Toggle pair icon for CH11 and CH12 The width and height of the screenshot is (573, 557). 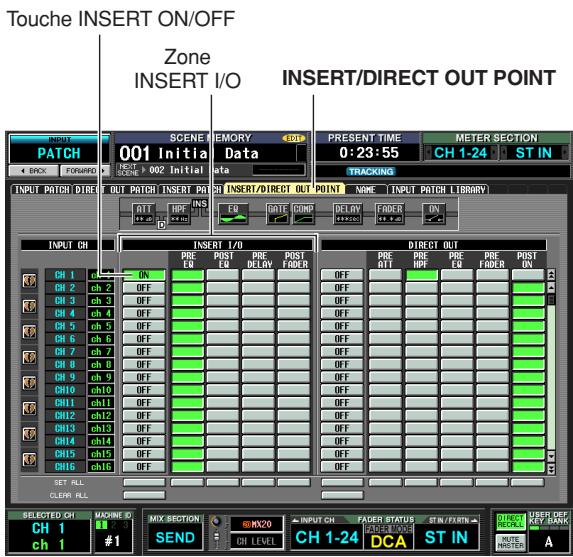tap(29, 409)
